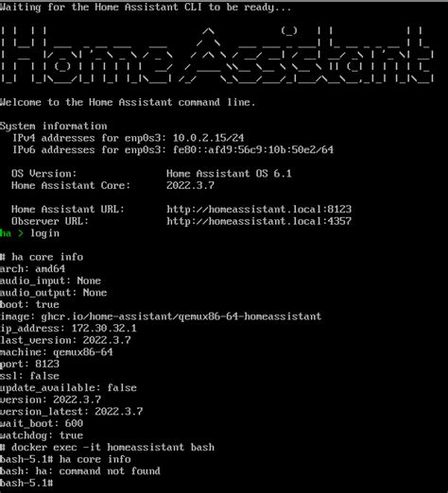Click the IPv4 address 10.0.2.15/24

click(208, 138)
